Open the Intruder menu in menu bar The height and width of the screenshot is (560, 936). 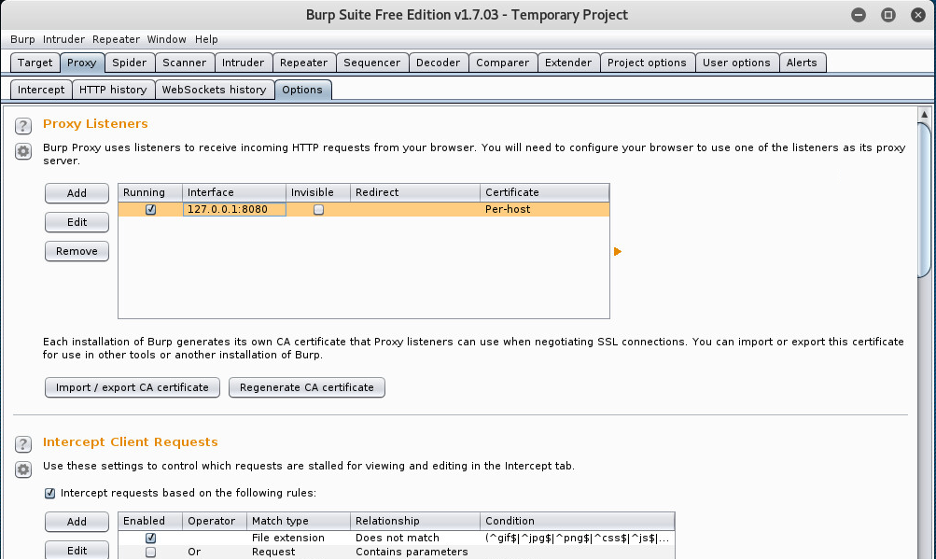pyautogui.click(x=63, y=39)
